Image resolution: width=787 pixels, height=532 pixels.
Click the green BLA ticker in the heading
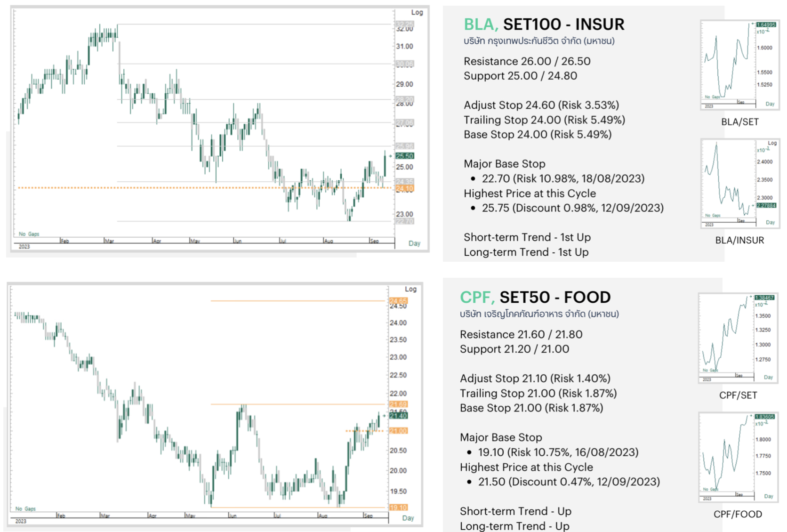tap(481, 24)
